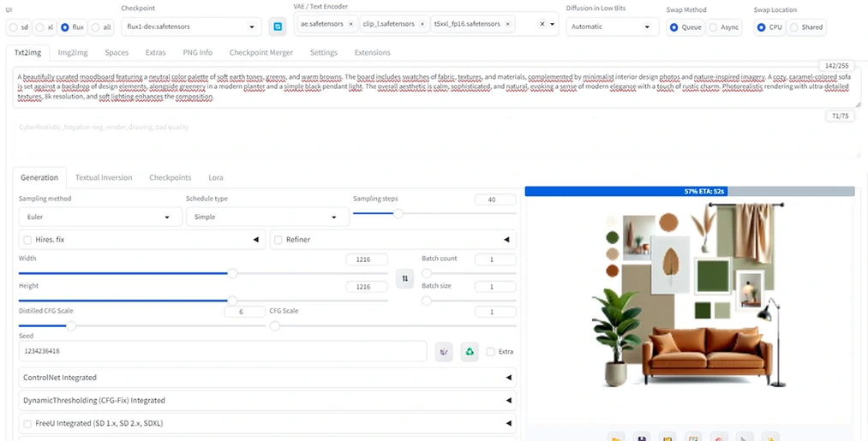Randomize the seed with dice icon
This screenshot has height=441, width=868.
click(443, 351)
